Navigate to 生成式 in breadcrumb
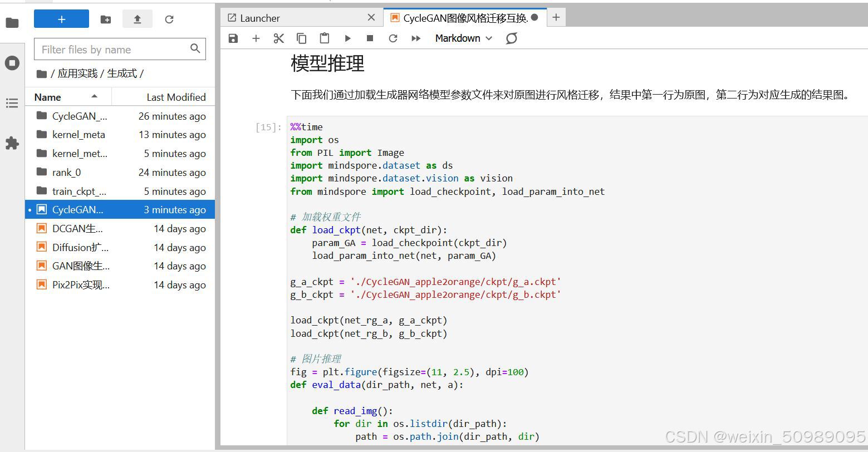 coord(122,73)
